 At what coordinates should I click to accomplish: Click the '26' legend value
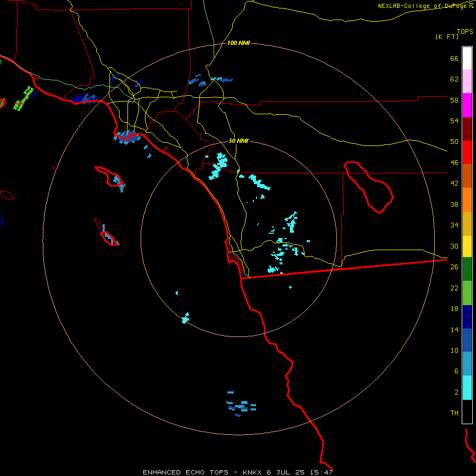(454, 267)
